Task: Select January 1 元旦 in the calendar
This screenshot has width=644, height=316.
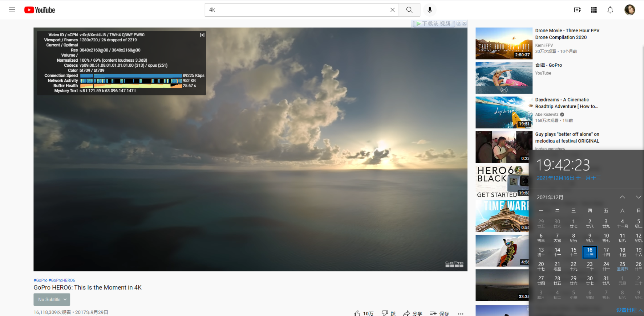Action: click(x=622, y=280)
